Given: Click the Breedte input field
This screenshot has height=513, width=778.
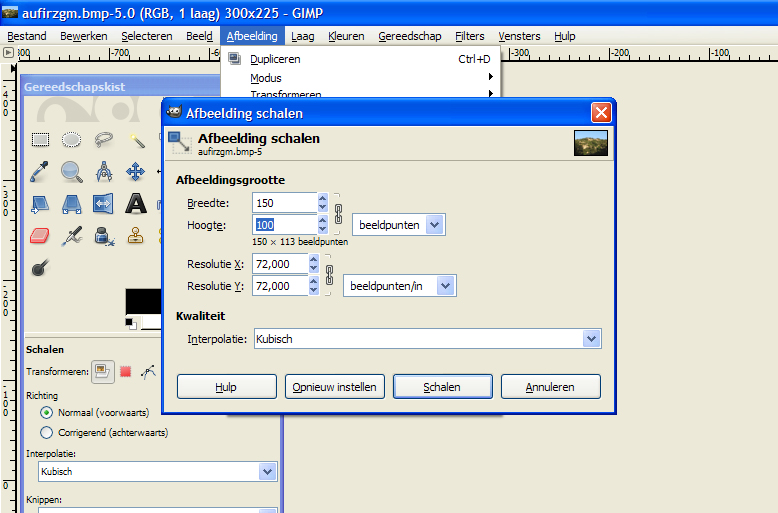Looking at the screenshot, I should tap(285, 203).
